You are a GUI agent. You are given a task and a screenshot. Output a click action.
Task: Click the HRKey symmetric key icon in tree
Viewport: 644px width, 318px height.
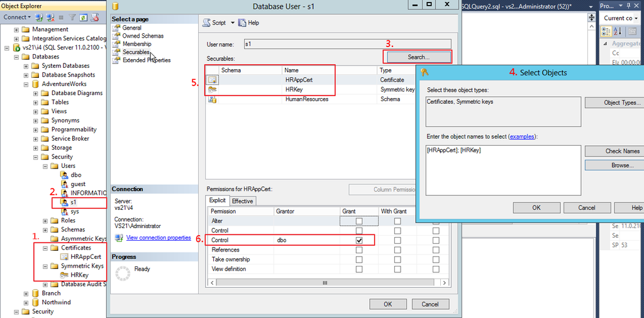64,275
